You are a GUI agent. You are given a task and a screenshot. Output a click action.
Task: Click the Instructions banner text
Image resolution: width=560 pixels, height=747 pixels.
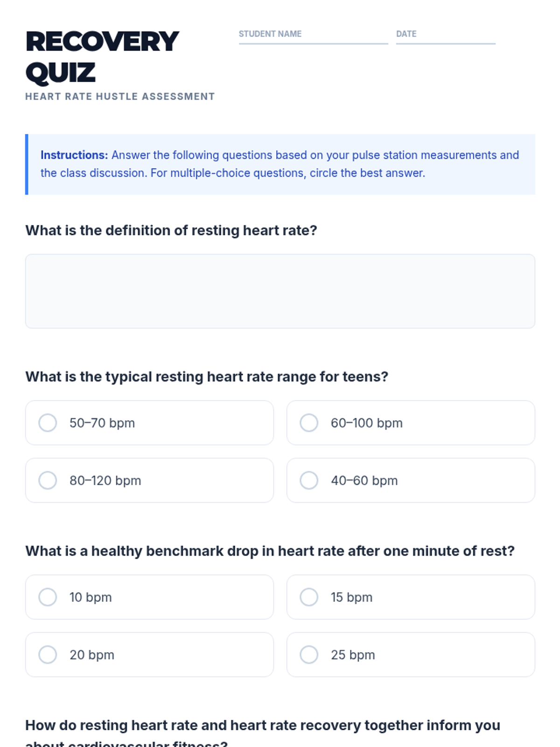[x=280, y=164]
